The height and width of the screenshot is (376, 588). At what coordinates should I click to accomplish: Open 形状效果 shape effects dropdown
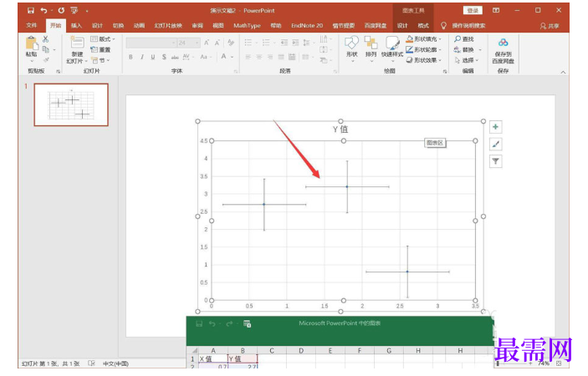click(424, 60)
